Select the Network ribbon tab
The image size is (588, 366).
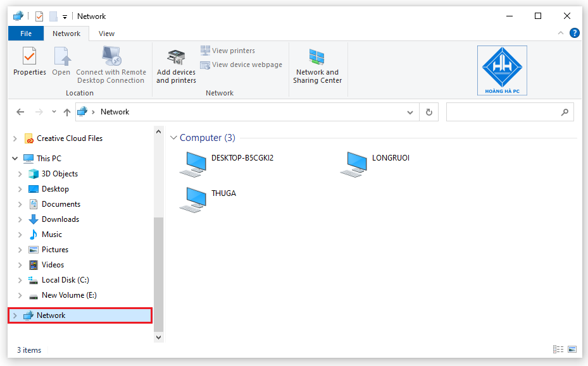[x=66, y=34]
